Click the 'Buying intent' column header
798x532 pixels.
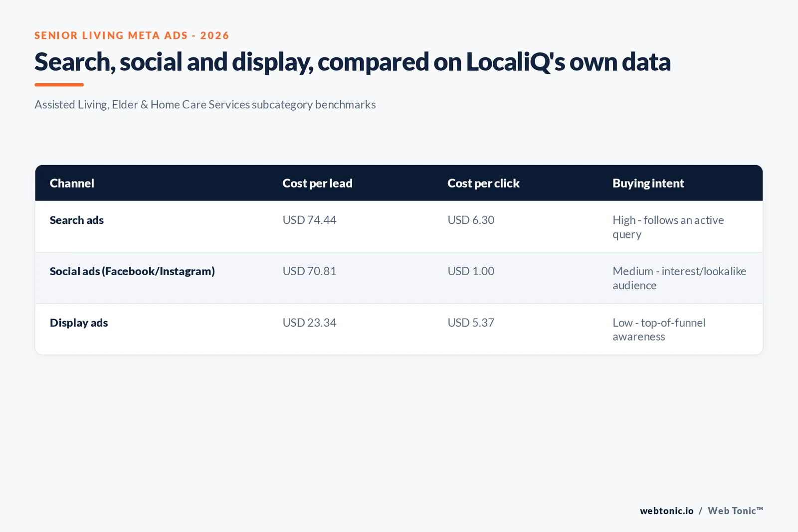[648, 183]
